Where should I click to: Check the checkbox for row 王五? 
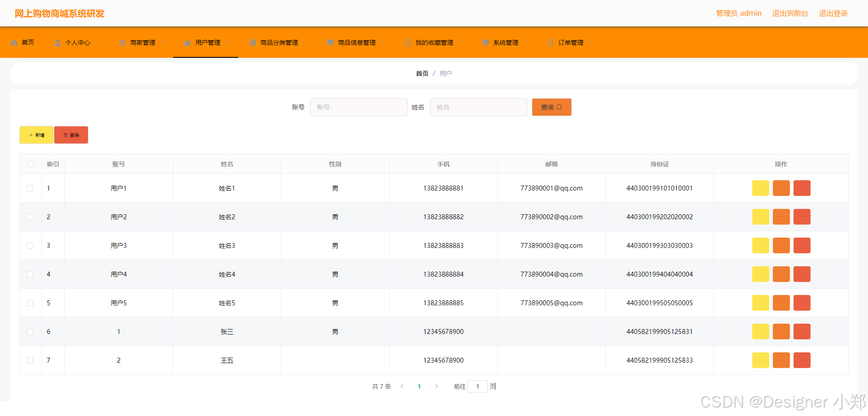click(x=30, y=360)
